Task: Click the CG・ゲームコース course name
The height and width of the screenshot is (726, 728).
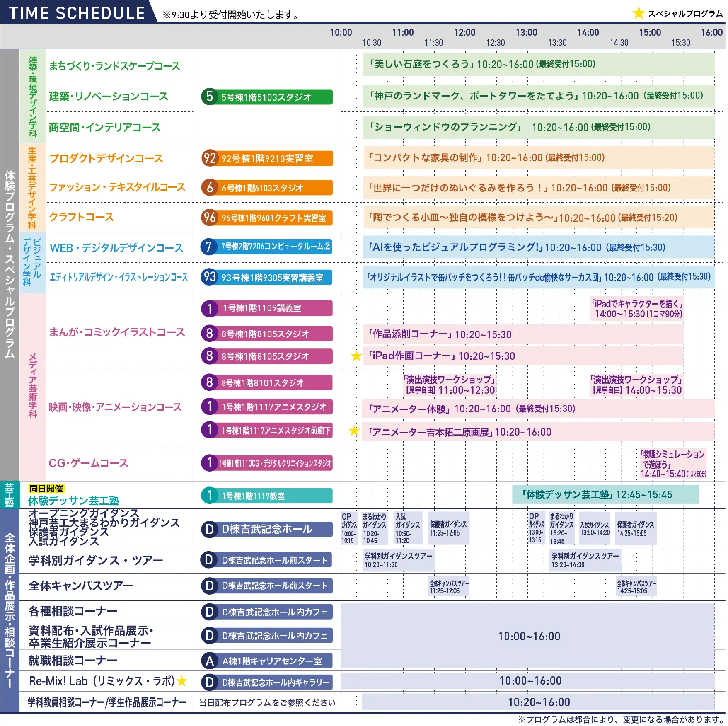Action: [x=89, y=463]
